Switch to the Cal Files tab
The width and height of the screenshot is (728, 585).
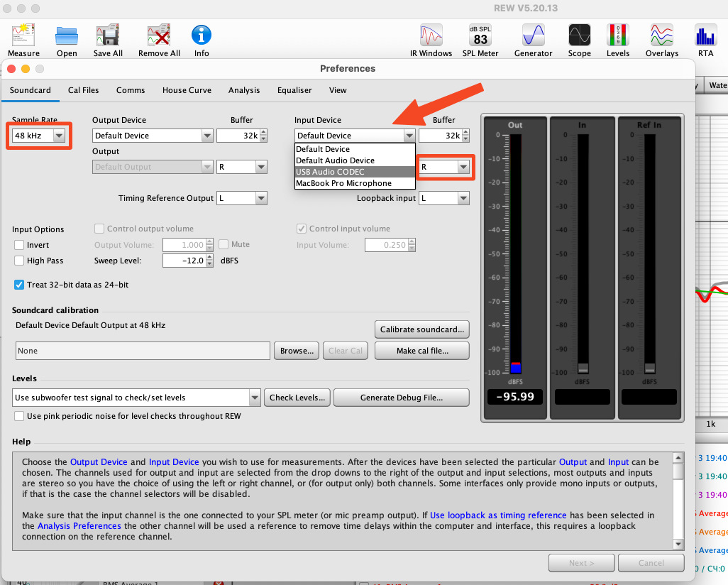84,90
